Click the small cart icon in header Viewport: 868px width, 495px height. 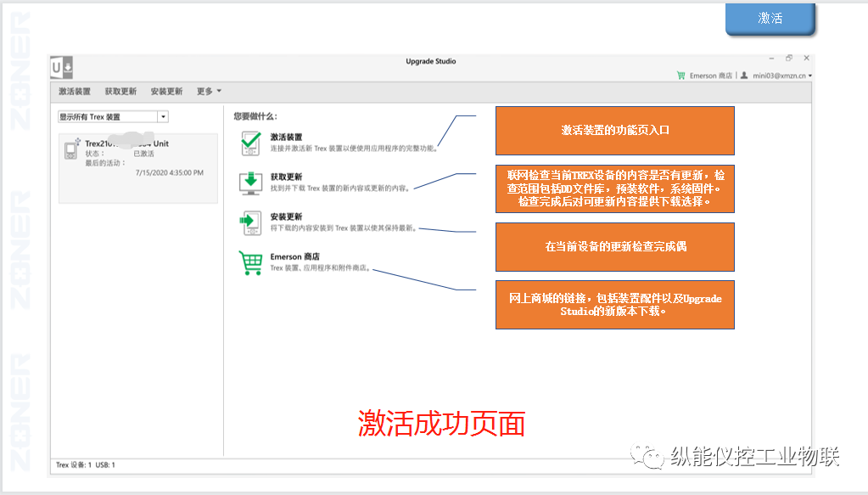pos(680,76)
